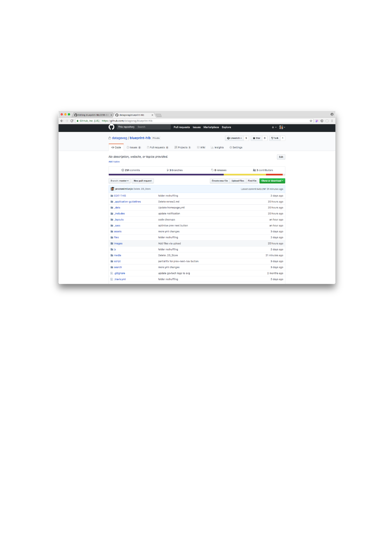The image size is (392, 555).
Task: Open the Settings tab
Action: [x=236, y=147]
